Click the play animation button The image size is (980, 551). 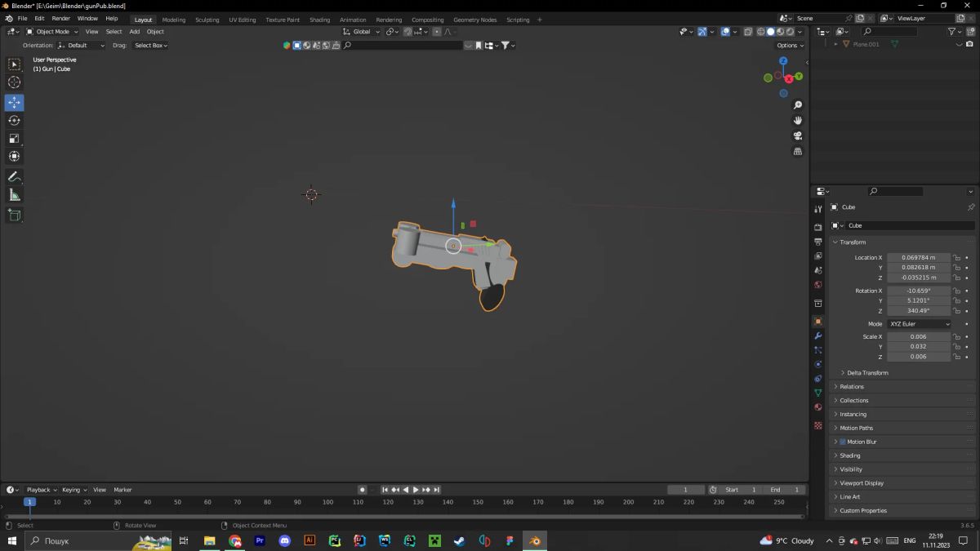pyautogui.click(x=416, y=490)
